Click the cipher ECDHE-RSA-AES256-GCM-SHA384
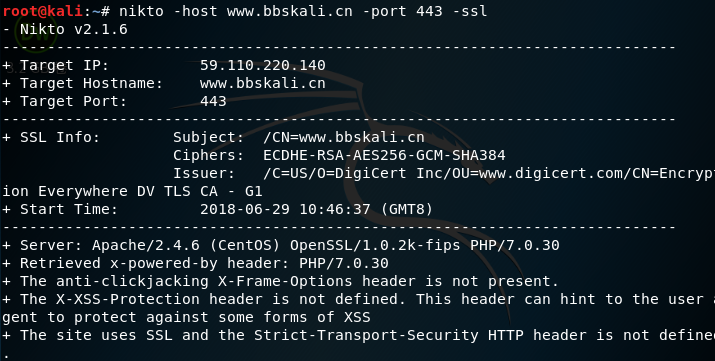The image size is (715, 361). click(384, 155)
